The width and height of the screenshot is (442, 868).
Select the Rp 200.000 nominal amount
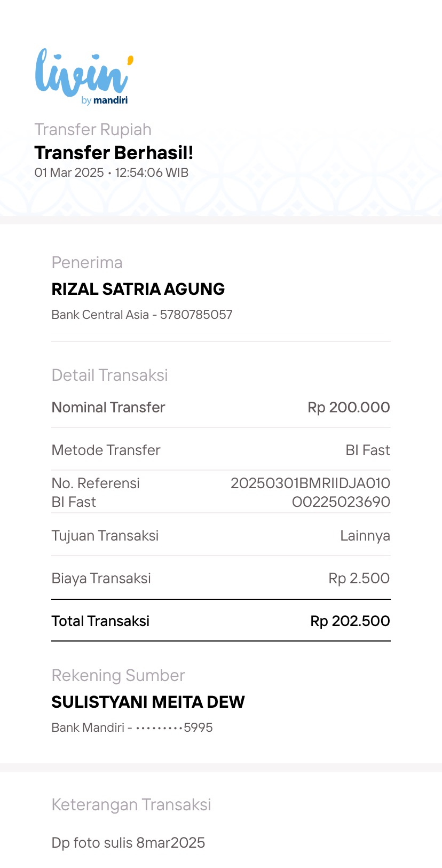349,407
